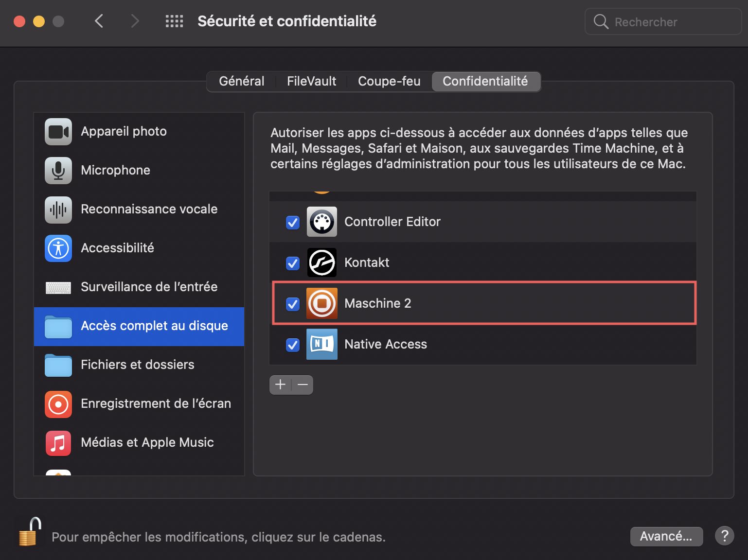
Task: Uncheck Controller Editor disk access
Action: tap(293, 222)
